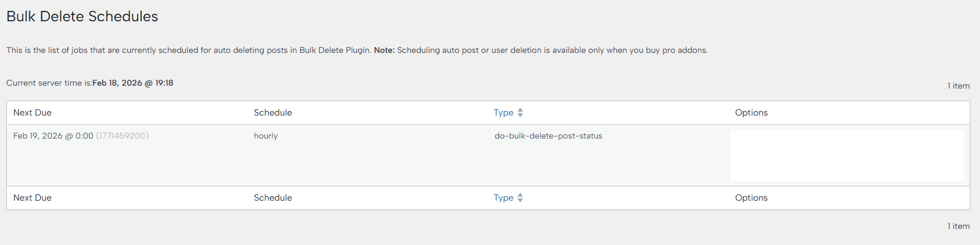Image resolution: width=980 pixels, height=245 pixels.
Task: Click the sort arrows beside footer Type
Action: tap(520, 198)
